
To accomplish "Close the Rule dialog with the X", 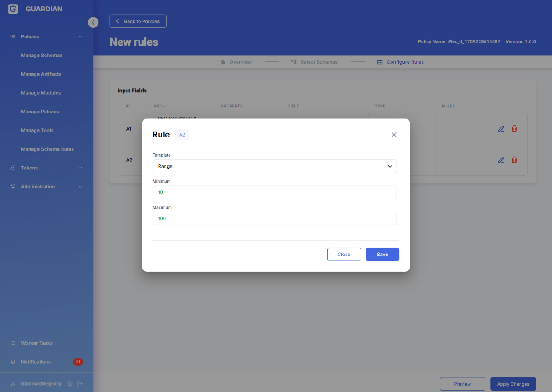I will tap(394, 135).
